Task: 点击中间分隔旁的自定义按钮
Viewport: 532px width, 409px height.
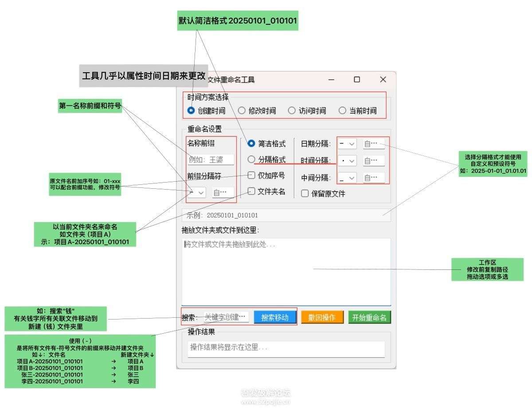Action: click(374, 178)
